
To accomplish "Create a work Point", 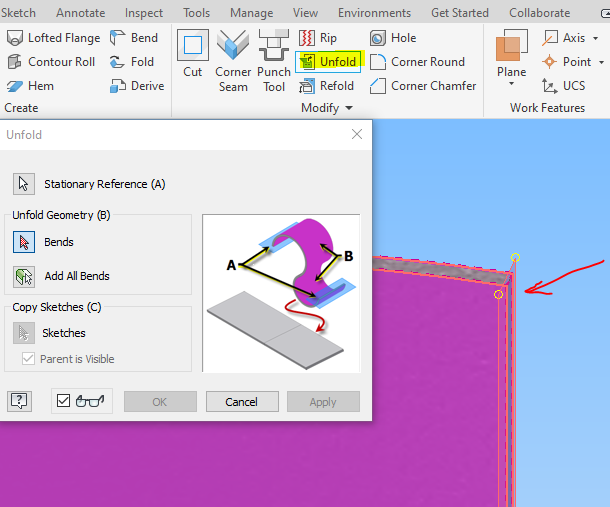I will 566,62.
